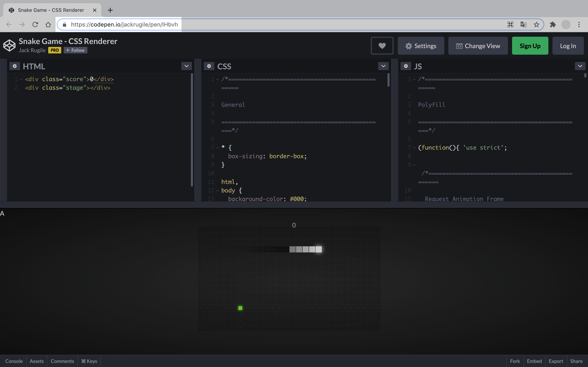Sign Up for a CodePen account
The height and width of the screenshot is (367, 588).
click(x=530, y=46)
